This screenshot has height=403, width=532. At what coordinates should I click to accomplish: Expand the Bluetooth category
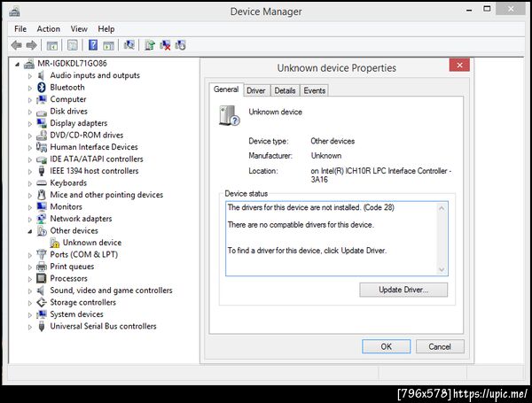tap(30, 88)
